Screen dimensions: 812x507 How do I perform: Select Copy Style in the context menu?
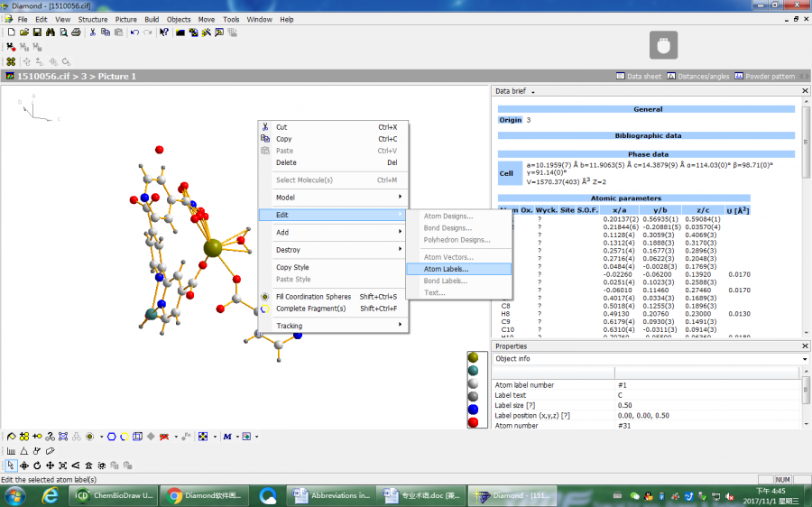point(334,267)
